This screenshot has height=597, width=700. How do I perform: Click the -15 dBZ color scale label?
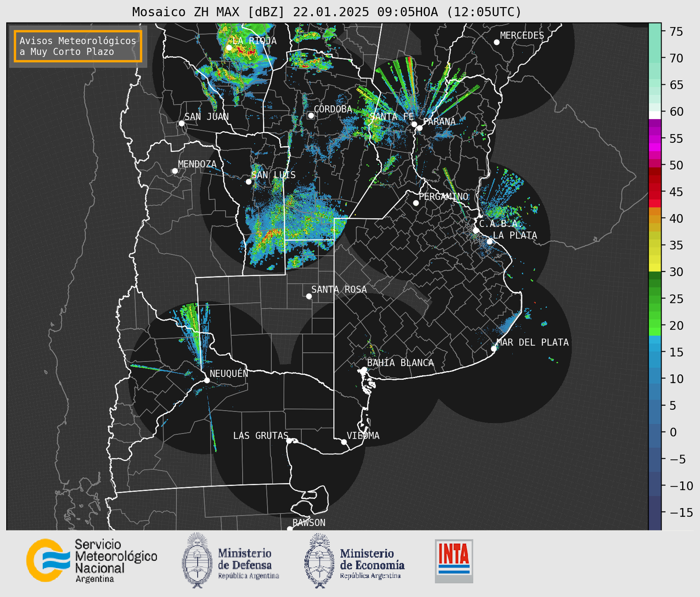(681, 512)
